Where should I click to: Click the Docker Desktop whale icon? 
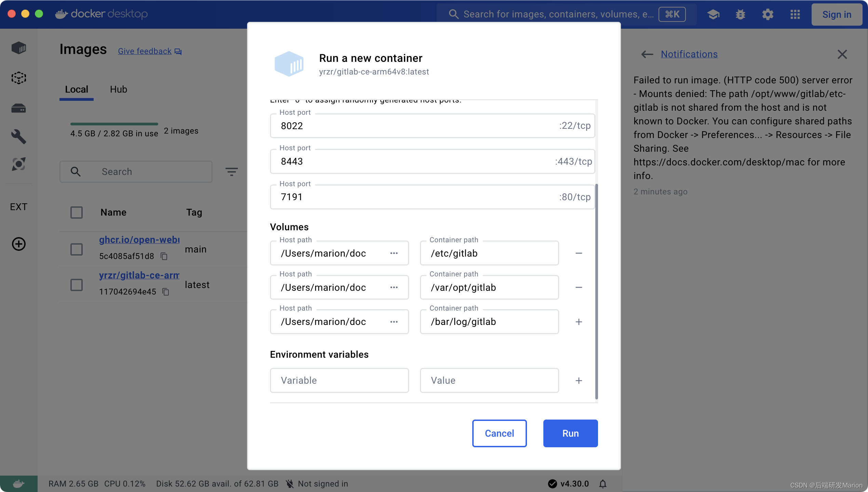[61, 13]
